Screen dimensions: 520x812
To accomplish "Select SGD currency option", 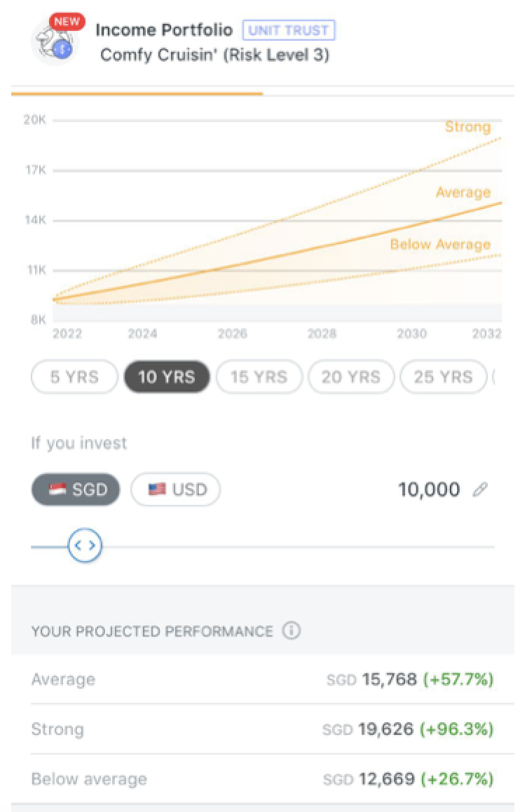I will click(x=76, y=489).
